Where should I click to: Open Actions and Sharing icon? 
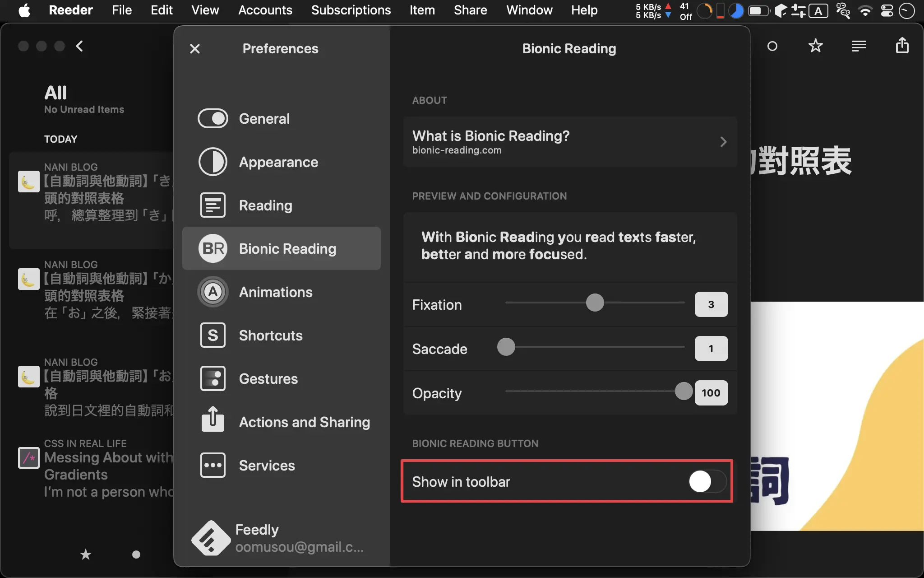[x=213, y=419]
